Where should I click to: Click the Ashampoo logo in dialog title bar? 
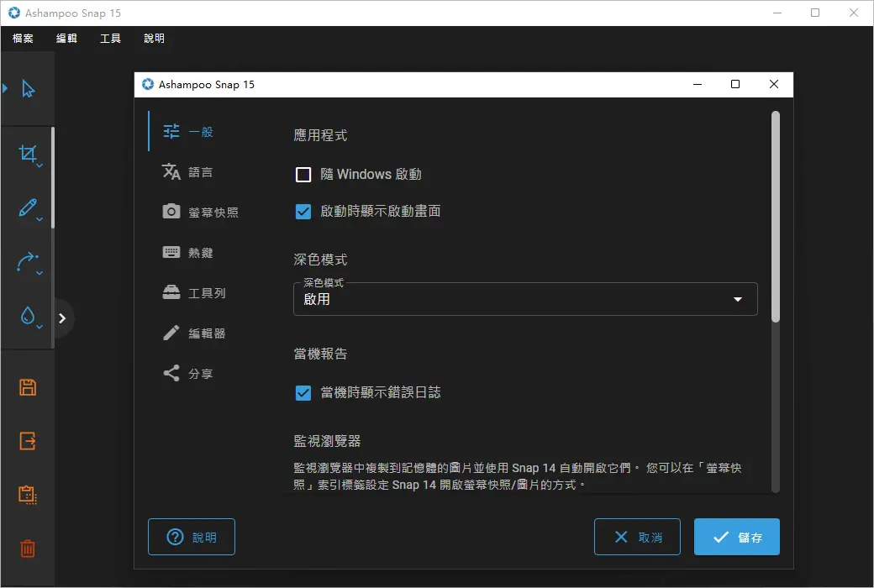coord(148,84)
